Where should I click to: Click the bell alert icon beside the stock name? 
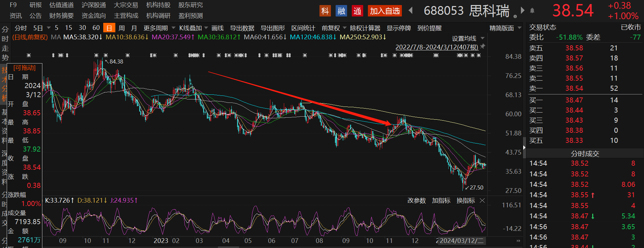(532, 11)
